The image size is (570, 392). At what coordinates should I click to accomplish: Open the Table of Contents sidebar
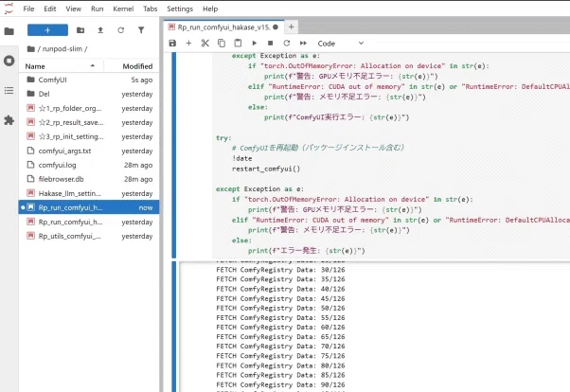9,90
